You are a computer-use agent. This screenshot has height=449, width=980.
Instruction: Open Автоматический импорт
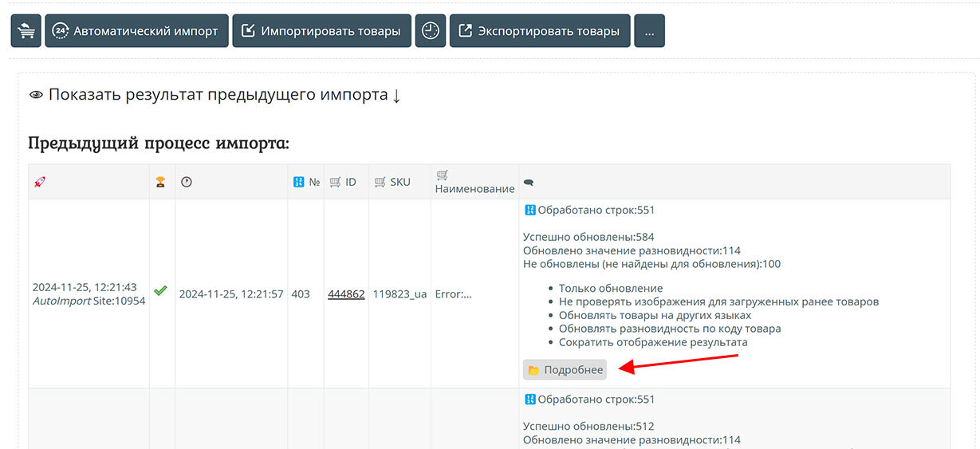click(136, 31)
